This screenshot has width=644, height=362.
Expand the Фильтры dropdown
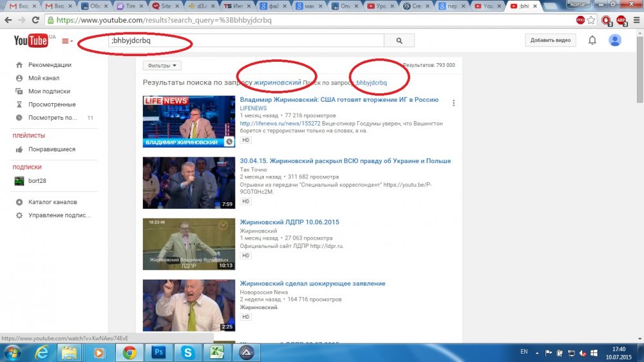click(x=162, y=65)
